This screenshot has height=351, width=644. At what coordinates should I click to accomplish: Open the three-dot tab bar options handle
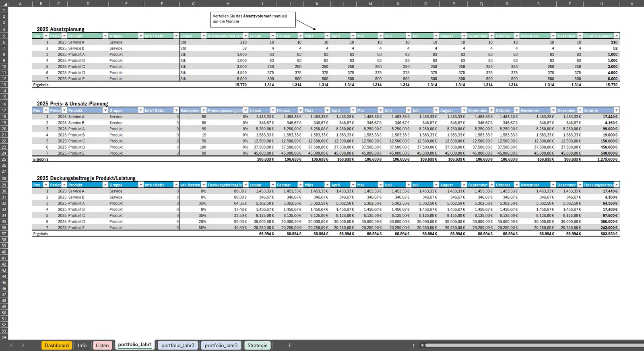[413, 345]
